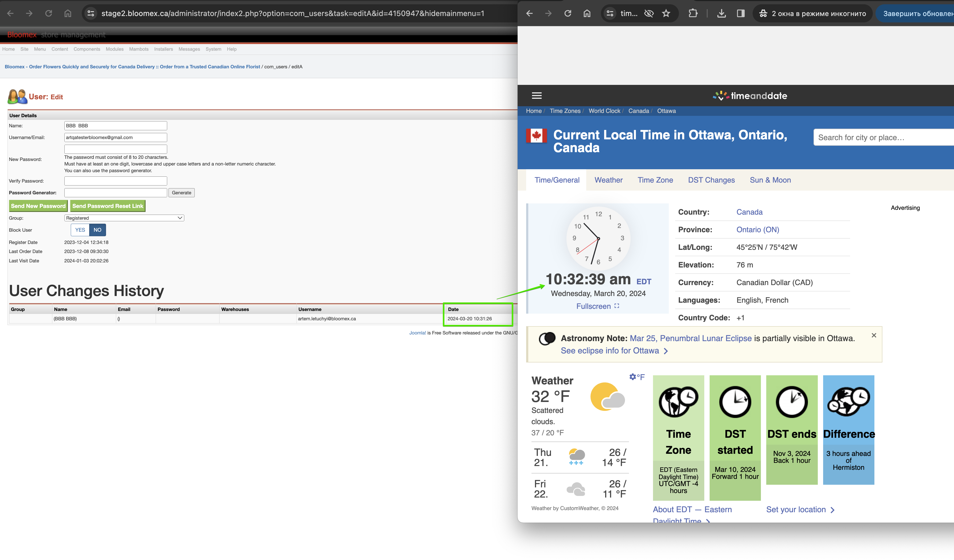Click forward arrow in Bloomex admin browser window
Viewport: 954px width, 560px height.
(29, 14)
